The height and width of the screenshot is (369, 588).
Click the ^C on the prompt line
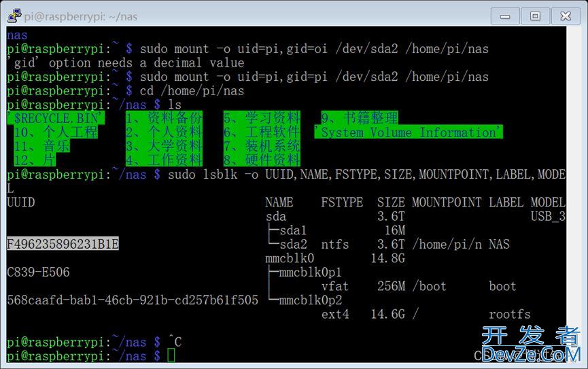[x=175, y=342]
